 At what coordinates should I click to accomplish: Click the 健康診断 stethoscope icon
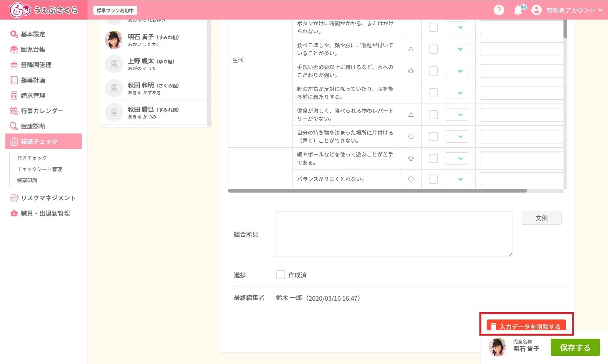14,126
